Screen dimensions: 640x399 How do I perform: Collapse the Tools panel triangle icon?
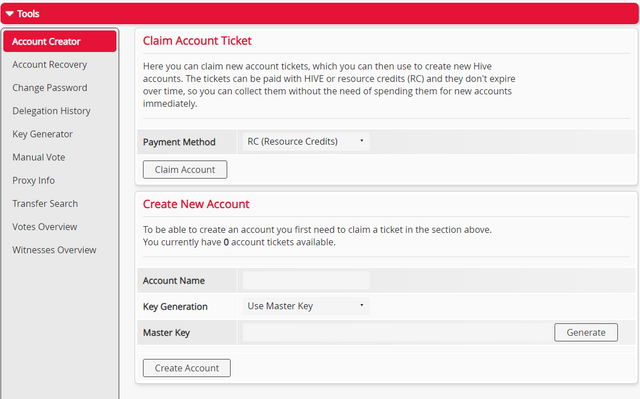[10, 14]
